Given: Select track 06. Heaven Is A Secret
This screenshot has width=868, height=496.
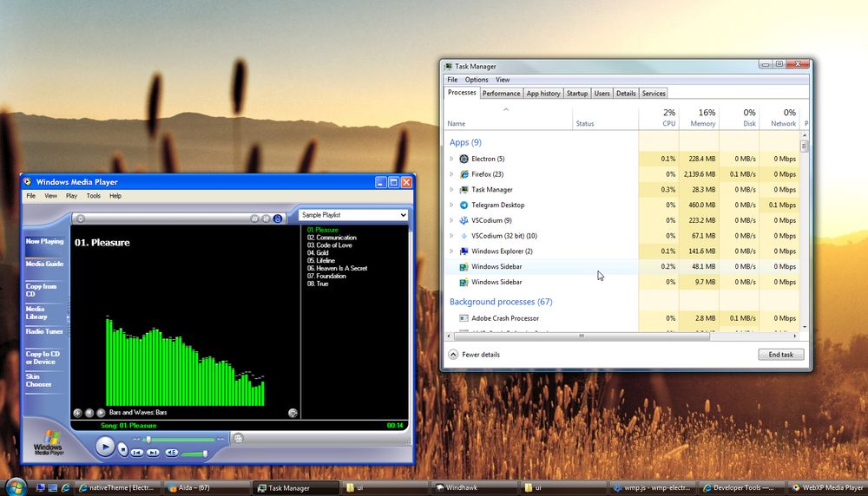Looking at the screenshot, I should click(x=337, y=268).
